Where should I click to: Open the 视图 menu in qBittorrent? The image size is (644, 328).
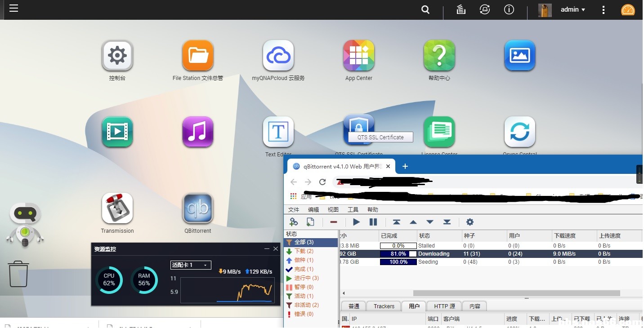pyautogui.click(x=333, y=209)
